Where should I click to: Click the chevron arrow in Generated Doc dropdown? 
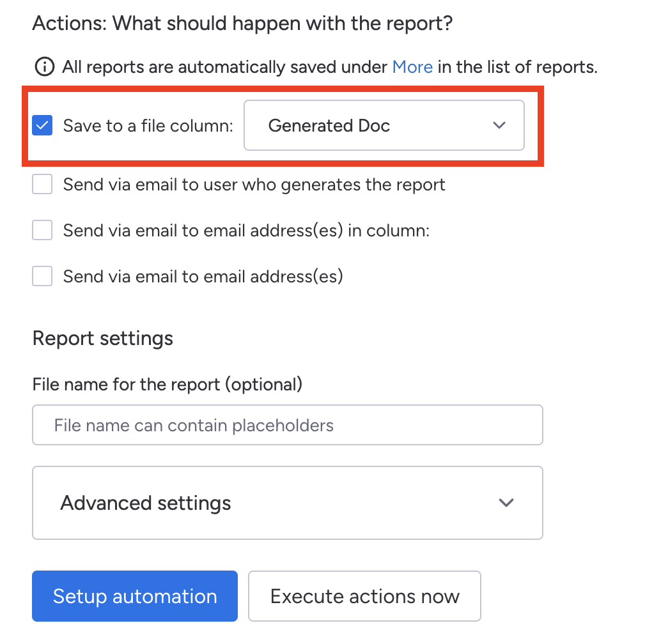click(x=499, y=126)
